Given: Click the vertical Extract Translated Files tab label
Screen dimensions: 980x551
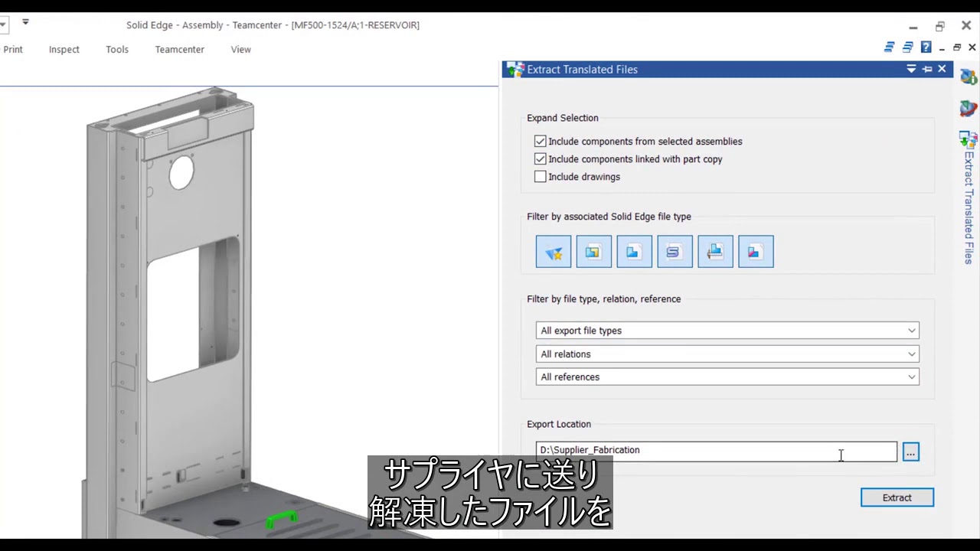Looking at the screenshot, I should tap(969, 208).
